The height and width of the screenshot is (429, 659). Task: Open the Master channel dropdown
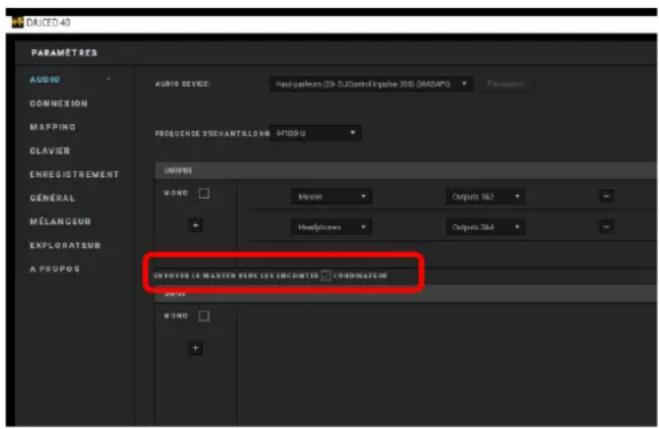pos(331,196)
